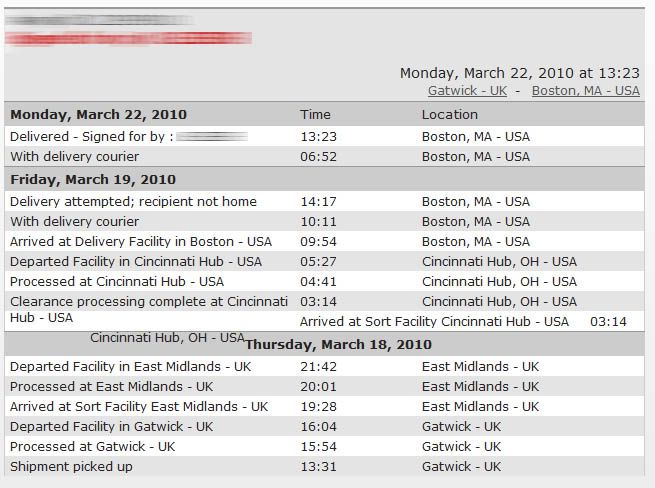
Task: Select the Delivered - Signed for by row
Action: coord(90,136)
